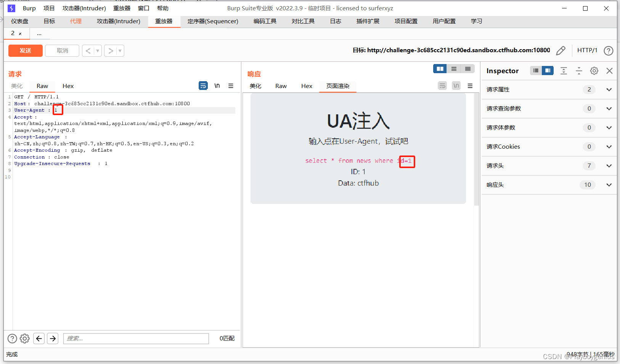Open Inspector settings gear
620x364 pixels.
tap(594, 71)
